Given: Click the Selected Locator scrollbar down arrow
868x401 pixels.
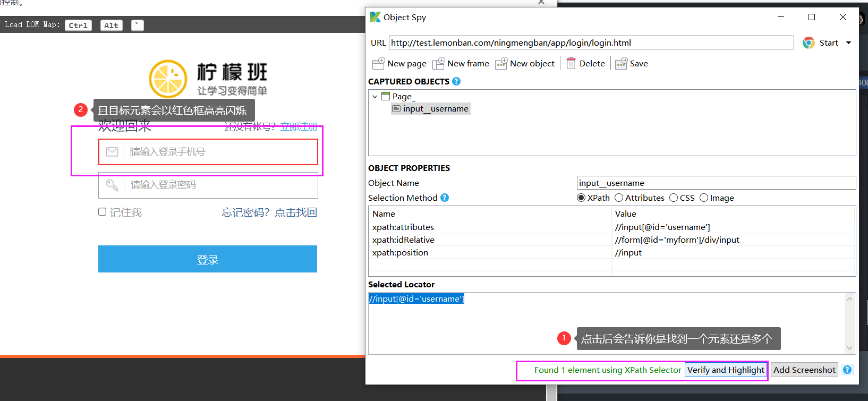Looking at the screenshot, I should click(849, 348).
